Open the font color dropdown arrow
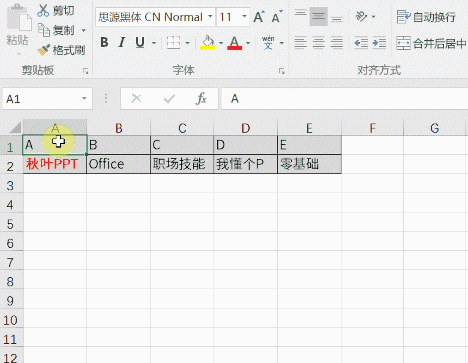 [248, 43]
